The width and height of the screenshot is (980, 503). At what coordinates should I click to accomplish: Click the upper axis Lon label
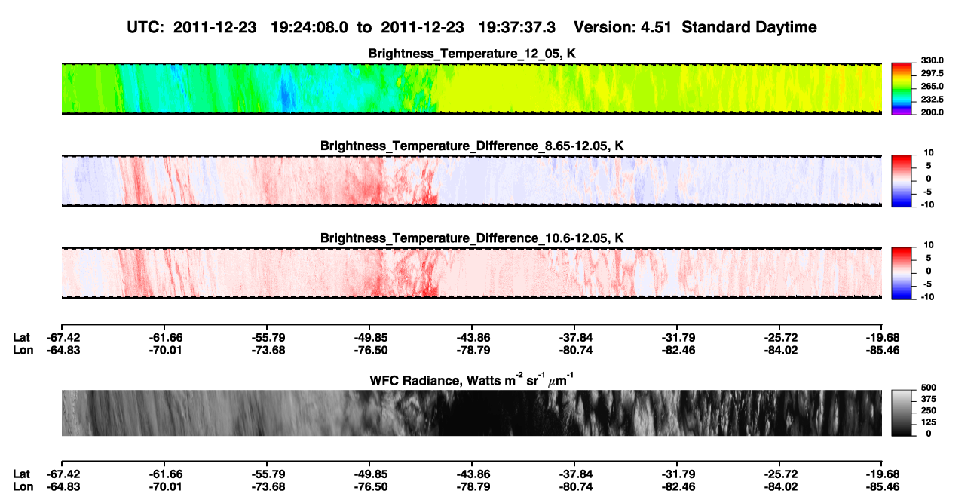[23, 350]
